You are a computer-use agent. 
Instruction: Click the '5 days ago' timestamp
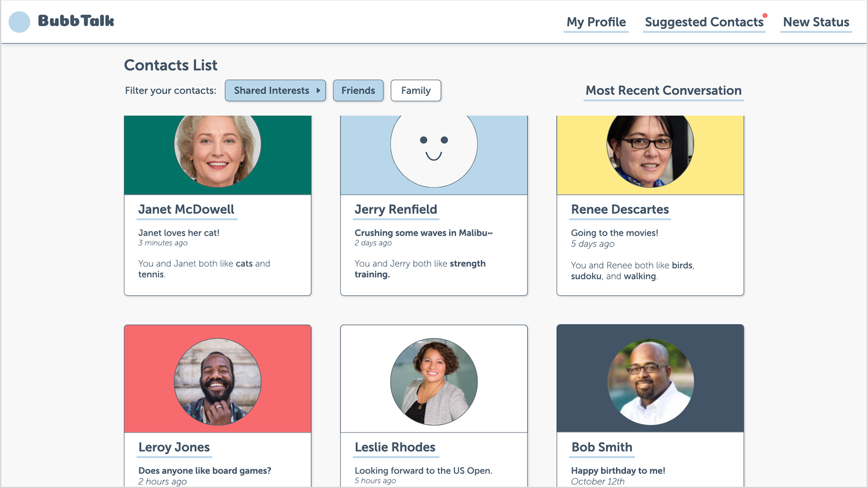(593, 244)
